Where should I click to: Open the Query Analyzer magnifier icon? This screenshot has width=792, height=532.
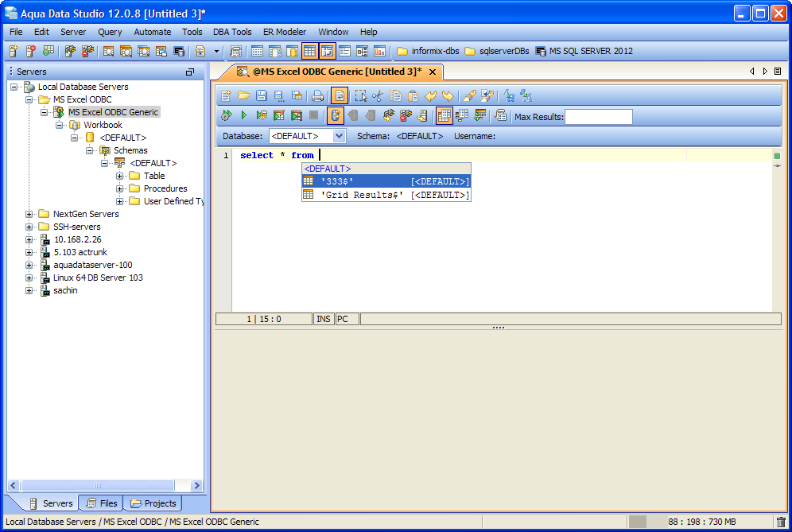108,51
